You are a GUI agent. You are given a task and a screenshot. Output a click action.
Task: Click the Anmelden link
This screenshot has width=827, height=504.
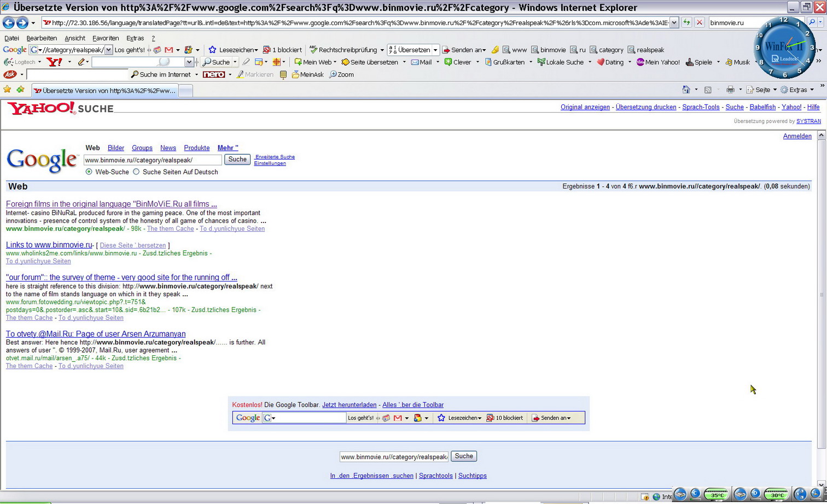797,136
